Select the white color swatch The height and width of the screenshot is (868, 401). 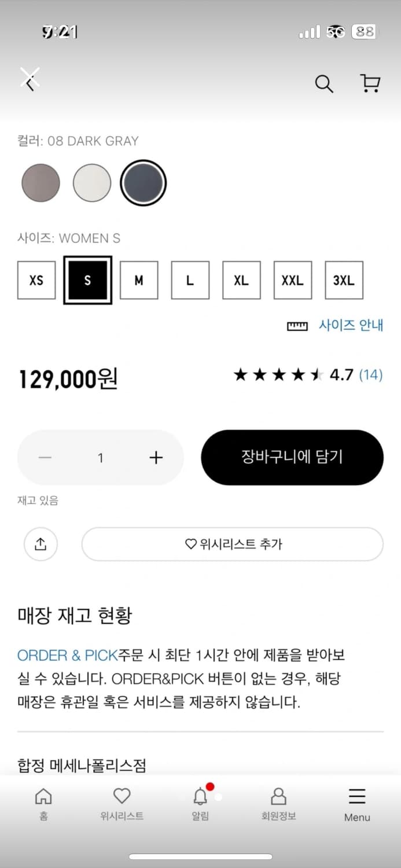(x=92, y=183)
